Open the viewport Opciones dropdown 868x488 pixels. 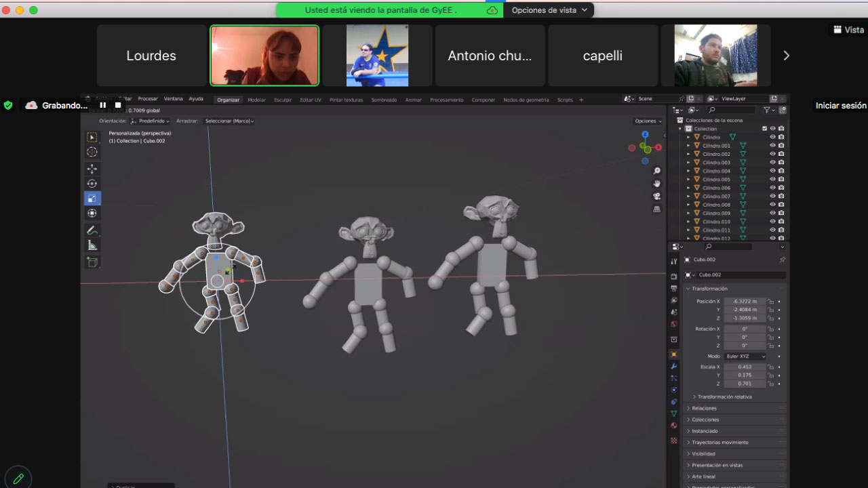648,121
